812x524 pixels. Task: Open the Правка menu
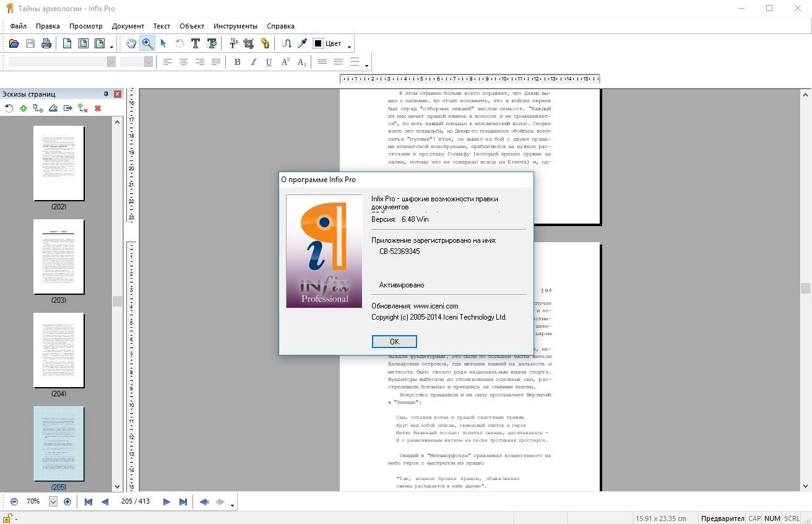point(48,26)
